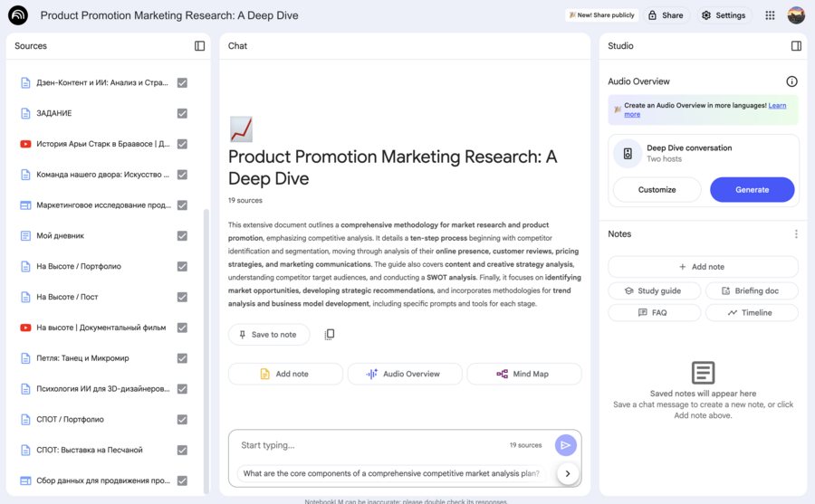Collapse the Studio panel icon
Screen dimensions: 815x504
tap(796, 46)
